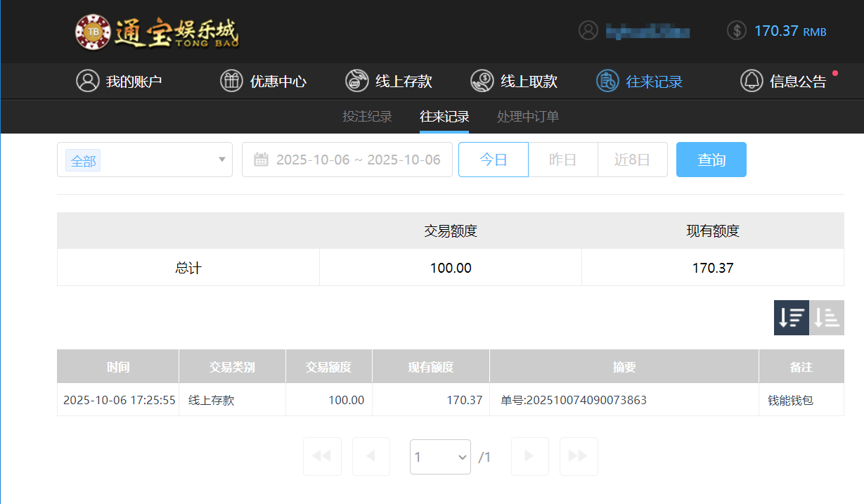
Task: Select the 昨日 date filter option
Action: pyautogui.click(x=562, y=160)
